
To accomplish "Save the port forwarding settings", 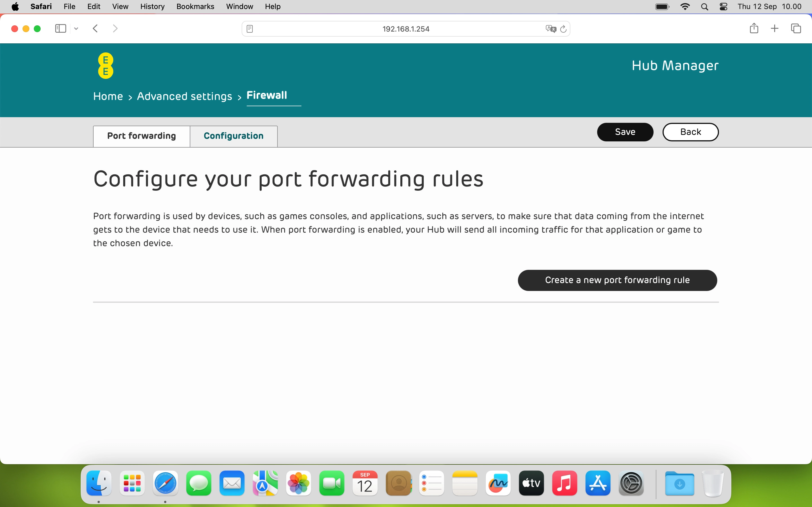I will pyautogui.click(x=625, y=132).
